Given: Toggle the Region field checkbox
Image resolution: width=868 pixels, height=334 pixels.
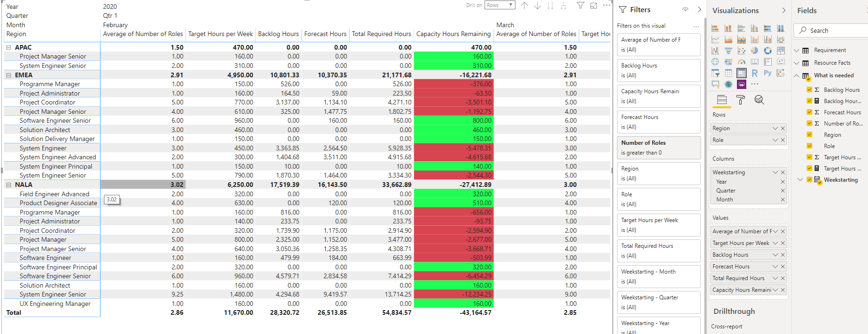Looking at the screenshot, I should click(x=809, y=134).
